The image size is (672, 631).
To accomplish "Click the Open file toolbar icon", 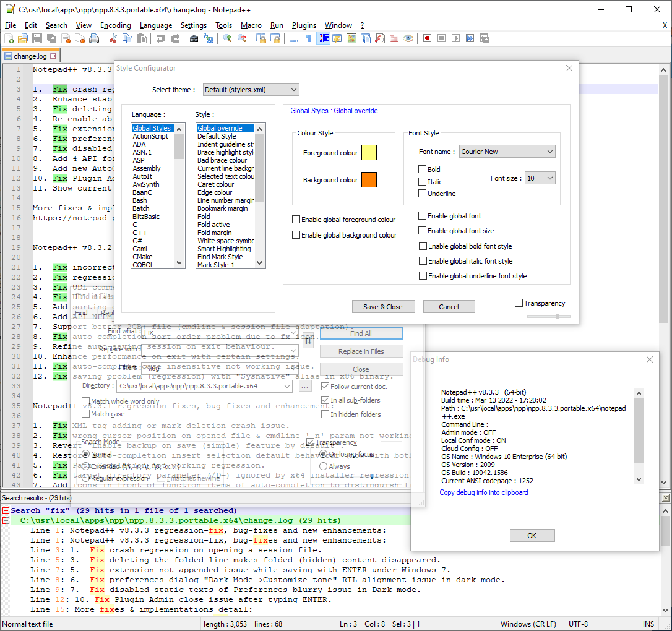I will [23, 38].
